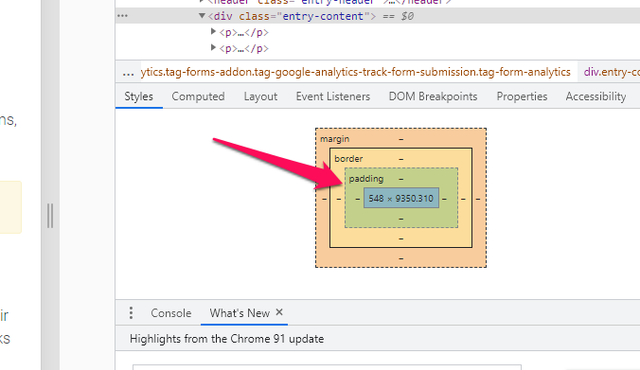Edit the margin-left value dash

pos(324,199)
